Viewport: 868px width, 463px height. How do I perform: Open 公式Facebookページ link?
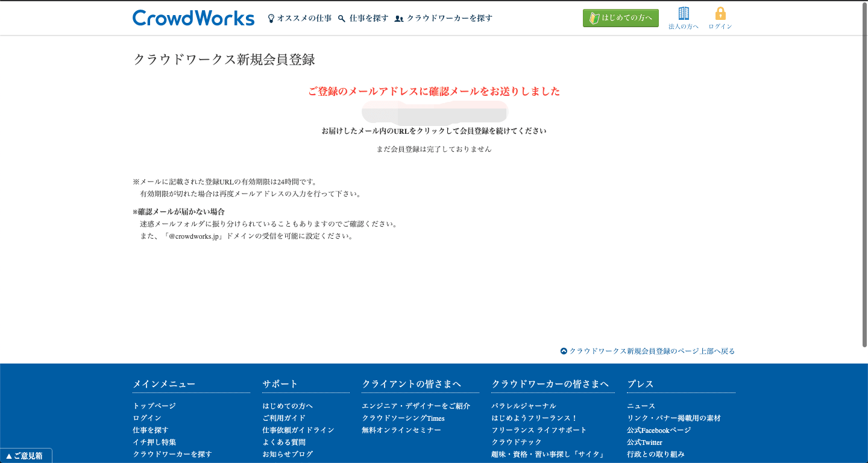click(659, 430)
